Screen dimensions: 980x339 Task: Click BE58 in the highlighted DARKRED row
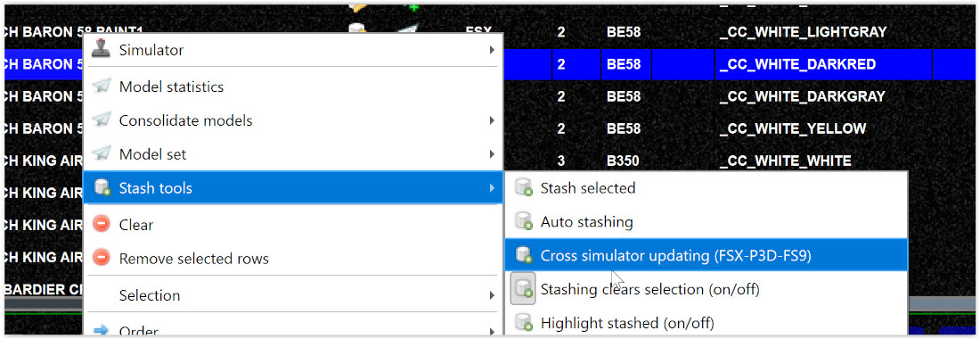[x=624, y=64]
